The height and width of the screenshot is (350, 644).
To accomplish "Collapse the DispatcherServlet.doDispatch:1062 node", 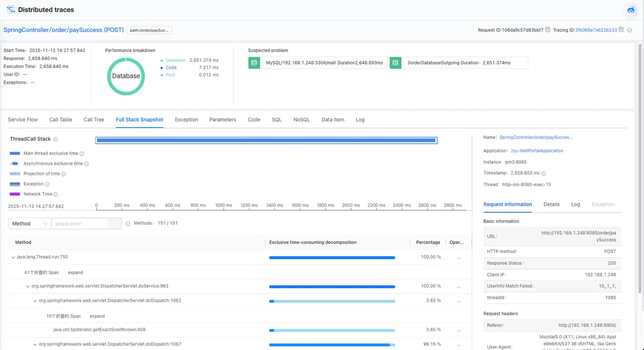I will pyautogui.click(x=35, y=301).
